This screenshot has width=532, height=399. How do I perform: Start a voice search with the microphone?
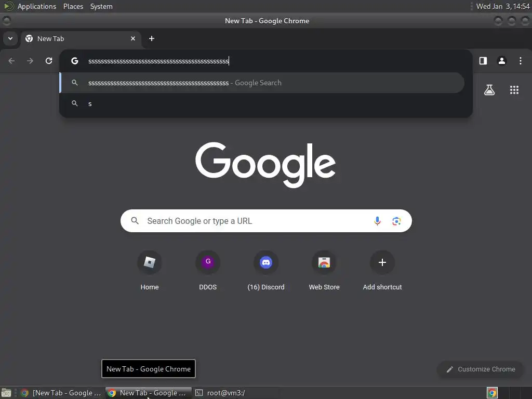377,221
